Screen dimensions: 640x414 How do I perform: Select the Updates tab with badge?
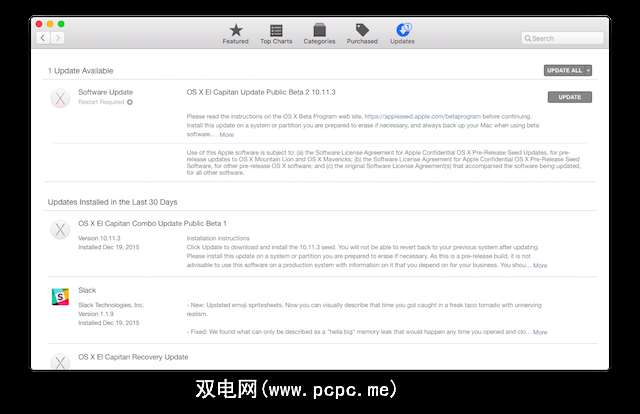pos(402,34)
